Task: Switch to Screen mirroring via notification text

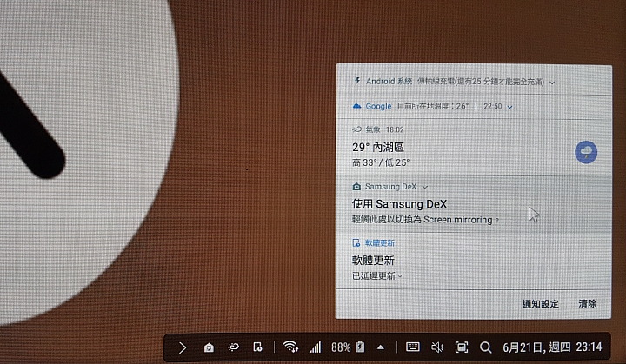Action: [x=425, y=220]
